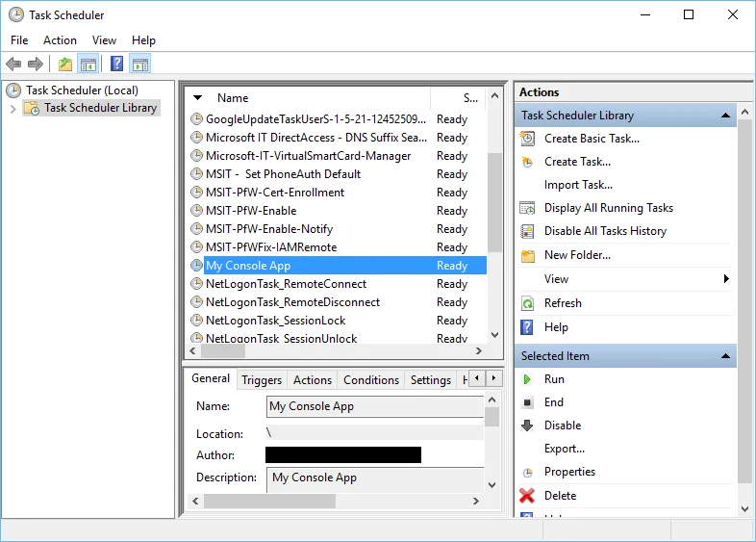Open the File menu

click(x=19, y=40)
